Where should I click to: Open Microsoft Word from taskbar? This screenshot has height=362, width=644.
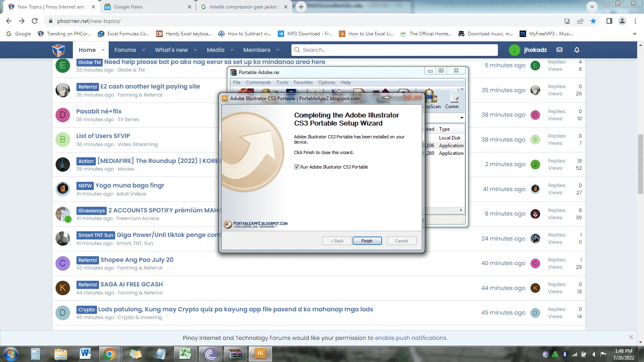click(x=85, y=354)
